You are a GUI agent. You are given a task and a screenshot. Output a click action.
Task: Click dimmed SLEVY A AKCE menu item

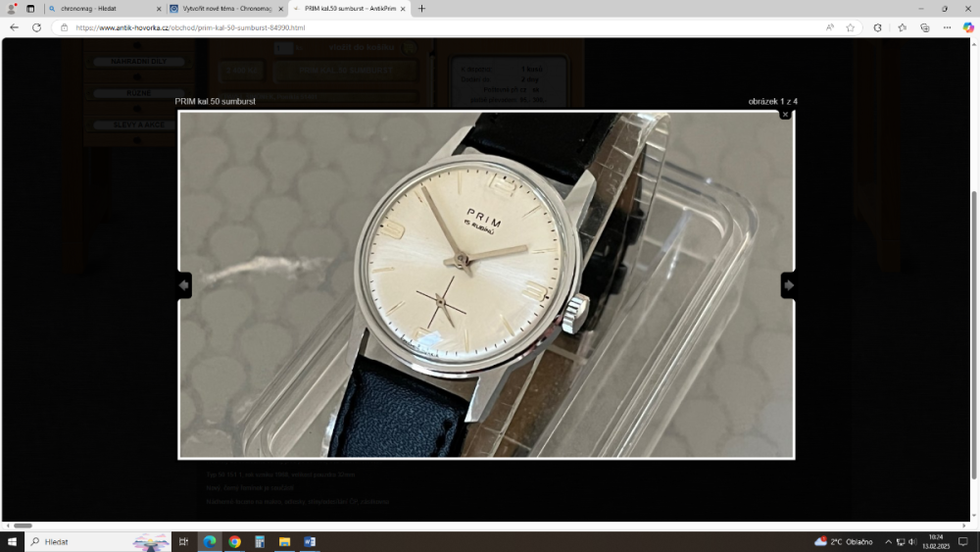(x=138, y=125)
